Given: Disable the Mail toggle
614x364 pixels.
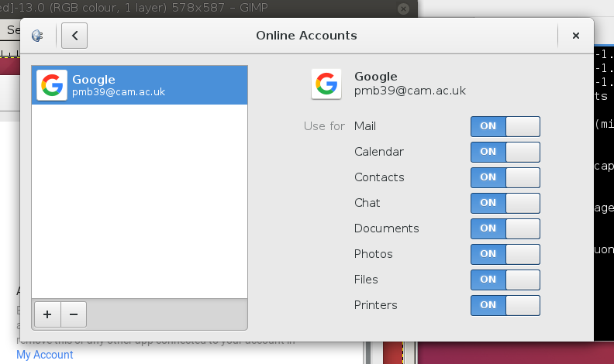Looking at the screenshot, I should coord(505,126).
